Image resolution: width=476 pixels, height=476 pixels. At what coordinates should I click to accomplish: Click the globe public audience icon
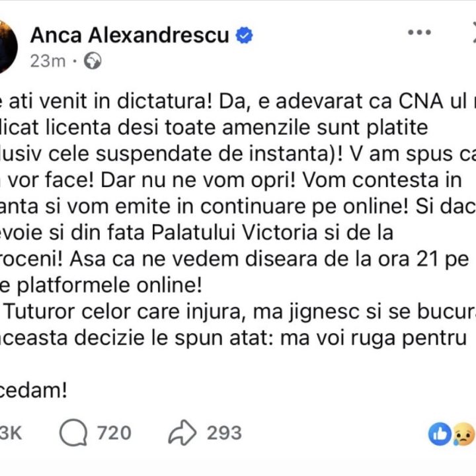[x=93, y=61]
